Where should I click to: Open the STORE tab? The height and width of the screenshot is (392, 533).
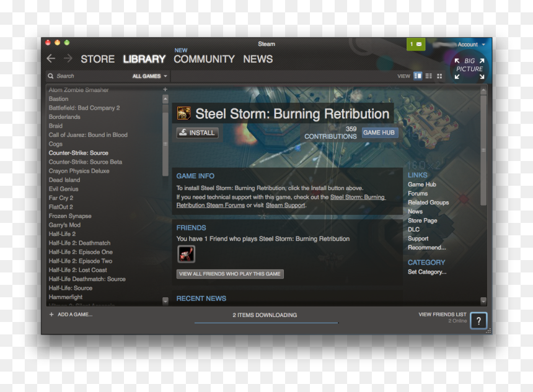pyautogui.click(x=97, y=59)
